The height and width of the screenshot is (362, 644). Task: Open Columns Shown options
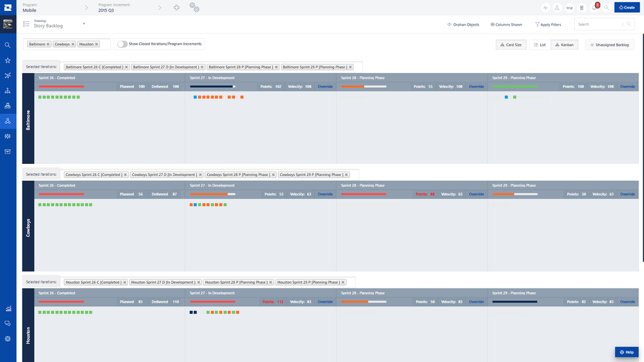(x=506, y=25)
